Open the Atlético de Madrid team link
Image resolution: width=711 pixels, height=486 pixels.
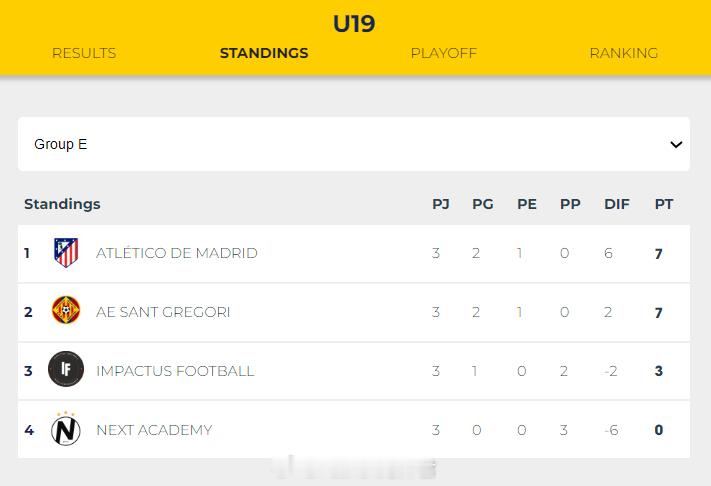(x=177, y=253)
